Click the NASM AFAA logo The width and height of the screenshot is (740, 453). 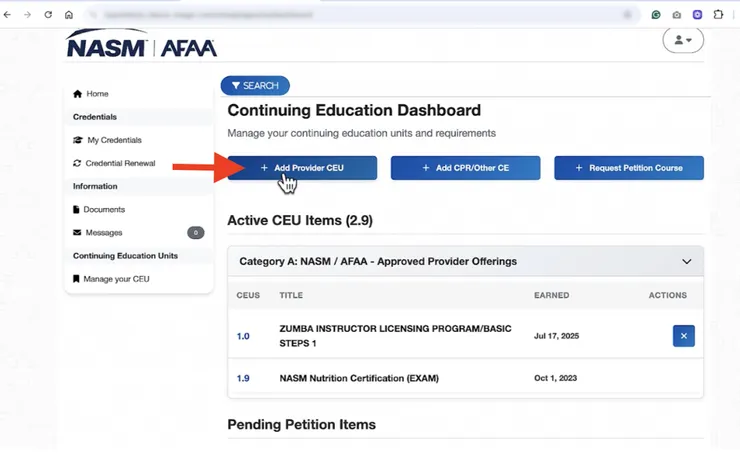point(141,44)
